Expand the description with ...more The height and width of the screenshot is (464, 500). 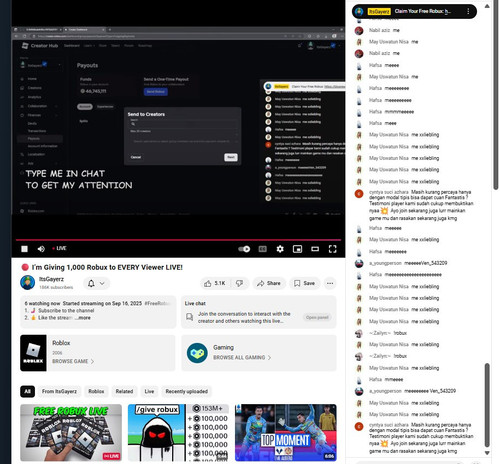click(83, 318)
